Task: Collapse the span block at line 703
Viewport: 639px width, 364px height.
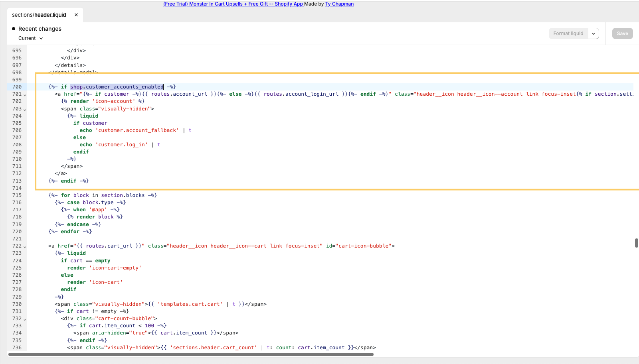Action: [25, 109]
